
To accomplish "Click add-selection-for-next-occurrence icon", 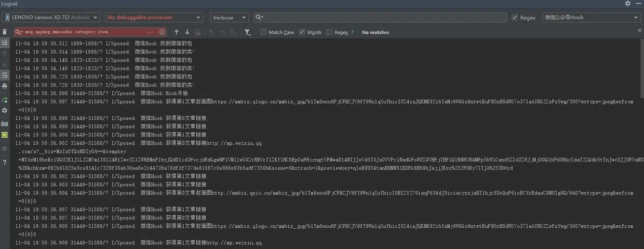I will pyautogui.click(x=212, y=32).
